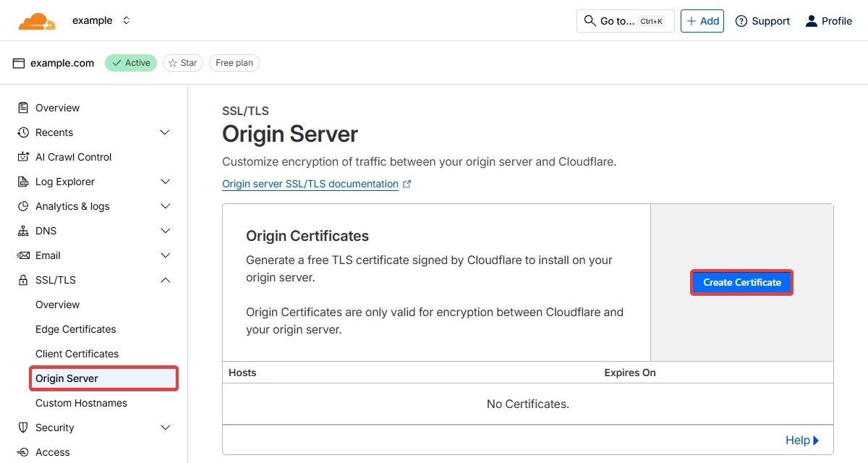This screenshot has width=868, height=463.
Task: Click the plus icon on Add button
Action: tap(692, 21)
